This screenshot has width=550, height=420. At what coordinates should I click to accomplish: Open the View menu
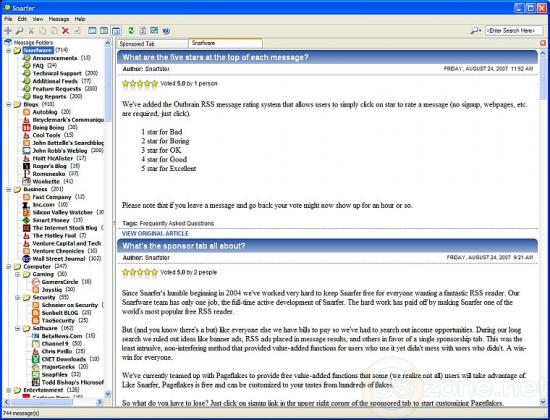click(38, 19)
